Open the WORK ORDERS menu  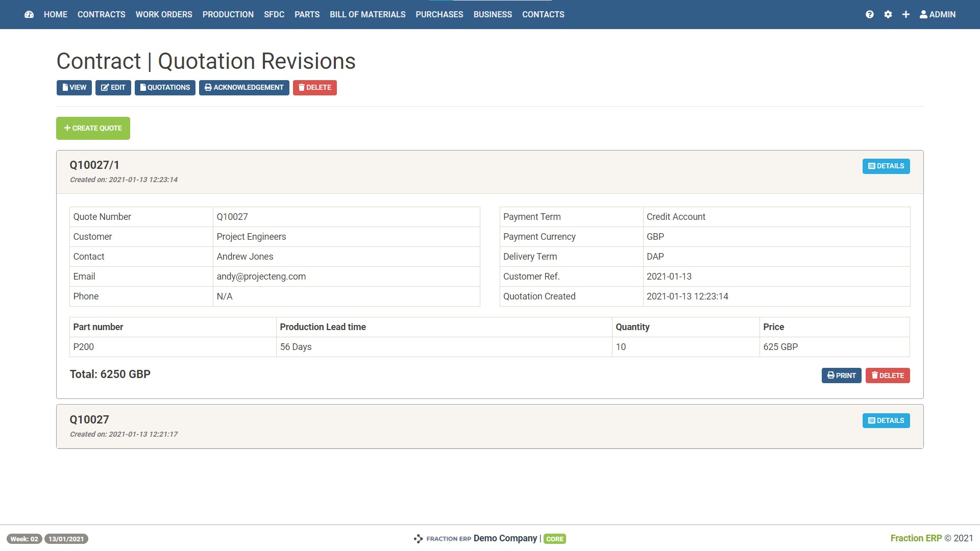164,14
